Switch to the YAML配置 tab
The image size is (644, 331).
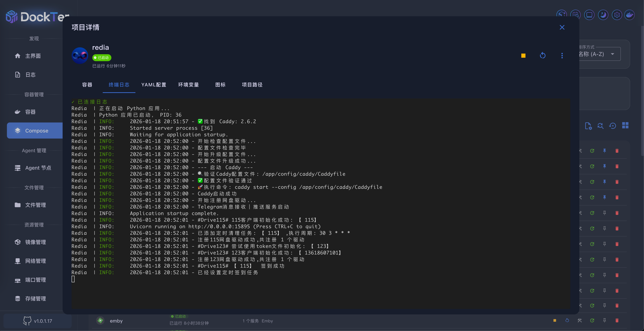coord(154,85)
